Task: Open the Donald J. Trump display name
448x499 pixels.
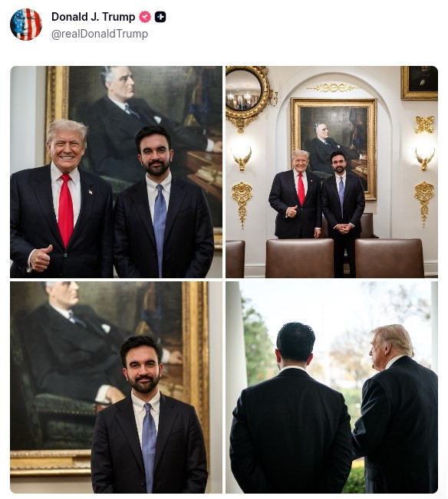Action: 94,17
